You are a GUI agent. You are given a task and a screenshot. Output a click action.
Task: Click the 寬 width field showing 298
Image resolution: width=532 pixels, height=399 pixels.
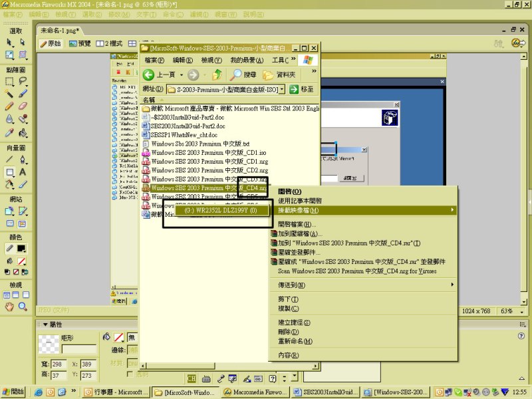(x=59, y=364)
